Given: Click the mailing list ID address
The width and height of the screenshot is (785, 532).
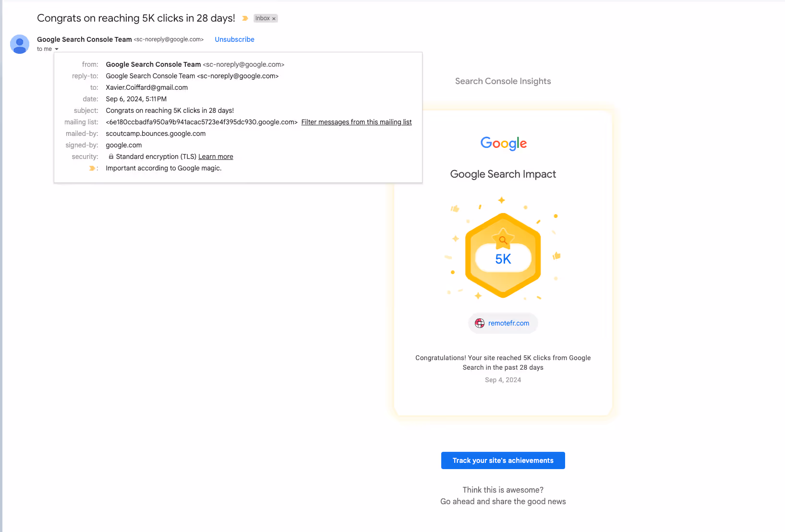Looking at the screenshot, I should [x=202, y=122].
